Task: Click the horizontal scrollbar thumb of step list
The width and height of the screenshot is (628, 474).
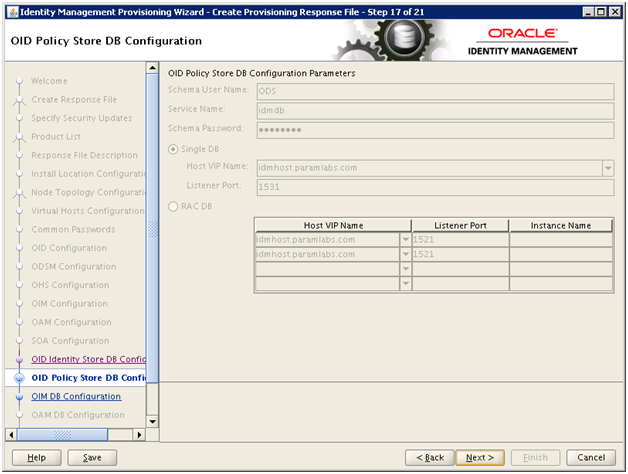Action: coord(62,435)
